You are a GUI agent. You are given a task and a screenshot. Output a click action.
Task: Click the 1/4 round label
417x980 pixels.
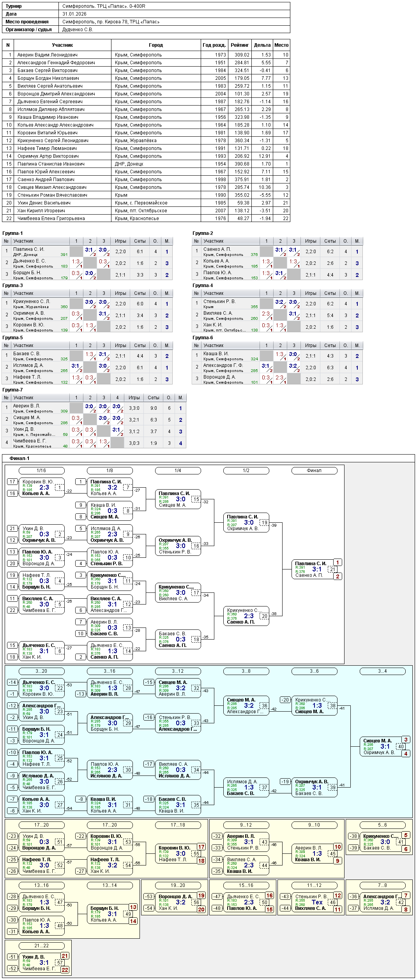click(178, 471)
